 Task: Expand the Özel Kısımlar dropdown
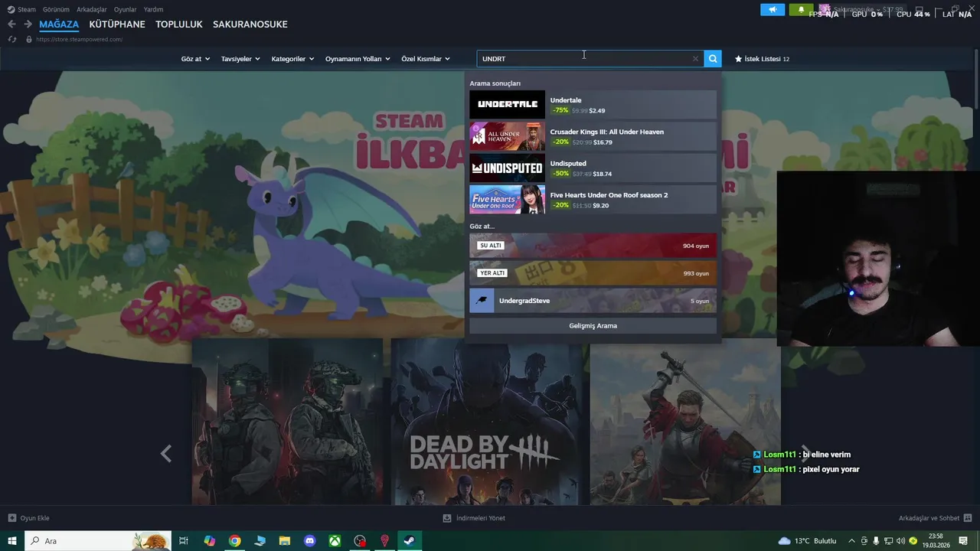pos(425,59)
